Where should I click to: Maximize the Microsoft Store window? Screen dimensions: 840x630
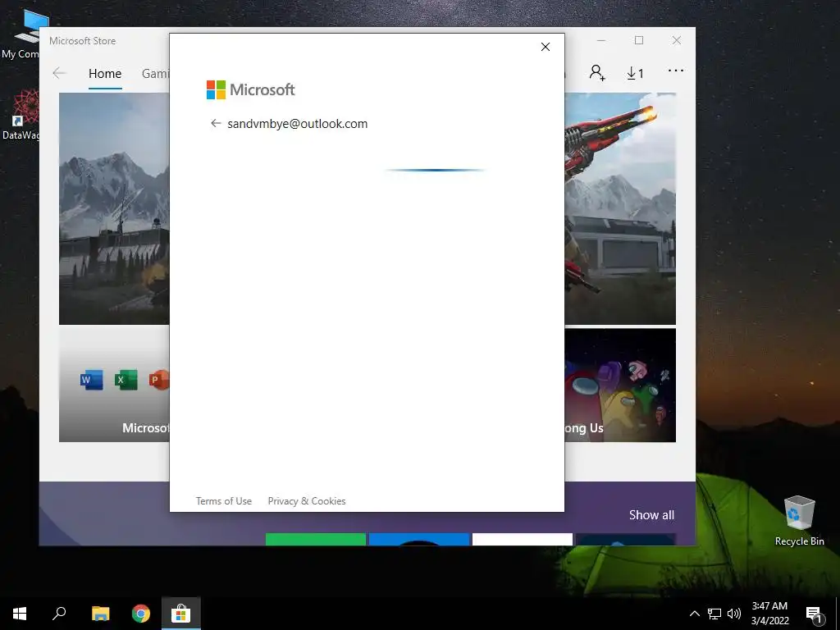click(x=638, y=41)
